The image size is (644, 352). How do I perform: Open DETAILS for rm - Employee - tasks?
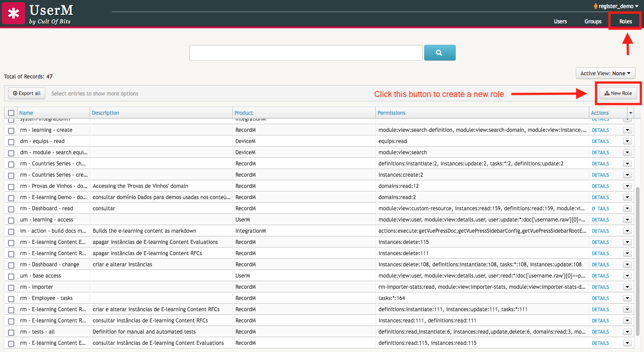point(600,298)
